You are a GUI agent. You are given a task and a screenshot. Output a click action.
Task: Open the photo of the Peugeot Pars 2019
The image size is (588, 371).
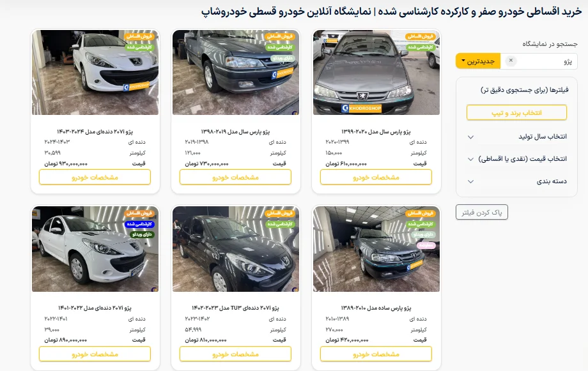[x=235, y=72]
